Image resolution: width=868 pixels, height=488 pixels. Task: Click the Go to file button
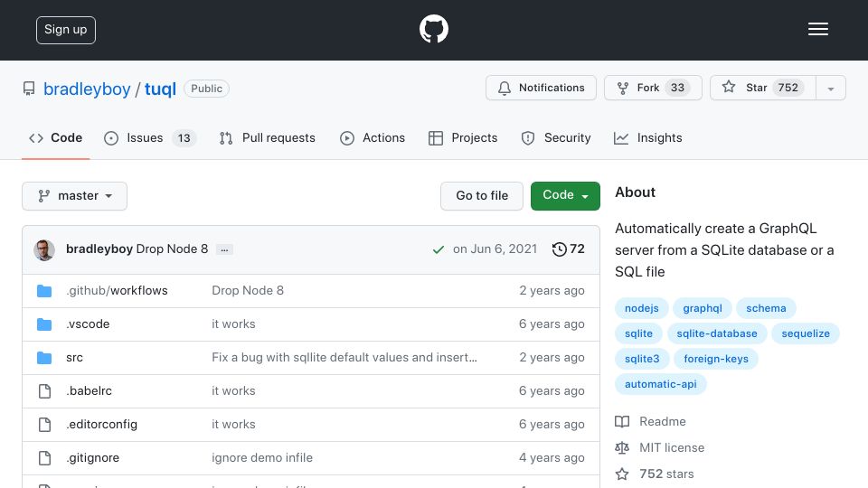point(482,196)
